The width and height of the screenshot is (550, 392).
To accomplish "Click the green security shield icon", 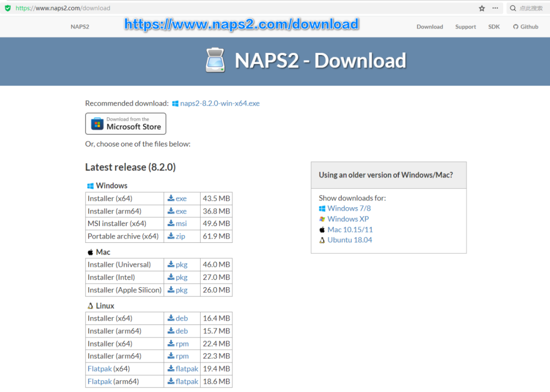I will [x=8, y=8].
